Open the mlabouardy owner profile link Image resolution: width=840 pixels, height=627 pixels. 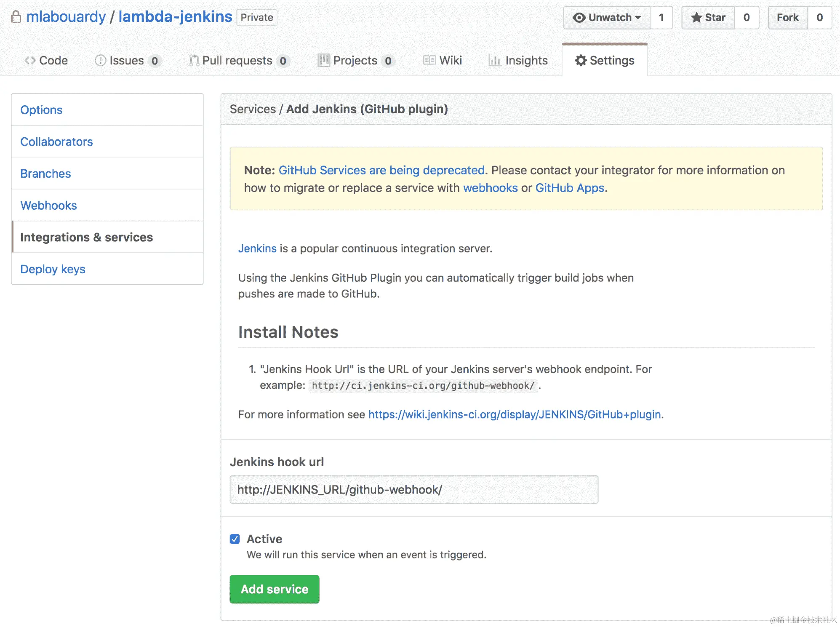pos(66,17)
